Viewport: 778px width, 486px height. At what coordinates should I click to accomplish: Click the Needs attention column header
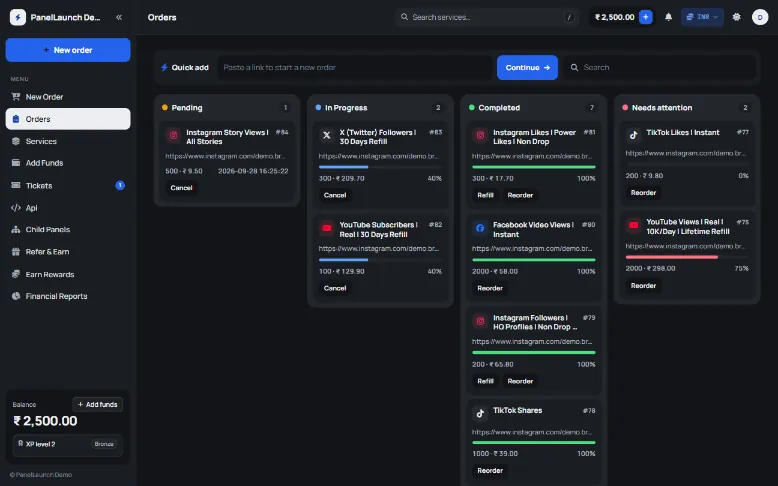tap(687, 108)
